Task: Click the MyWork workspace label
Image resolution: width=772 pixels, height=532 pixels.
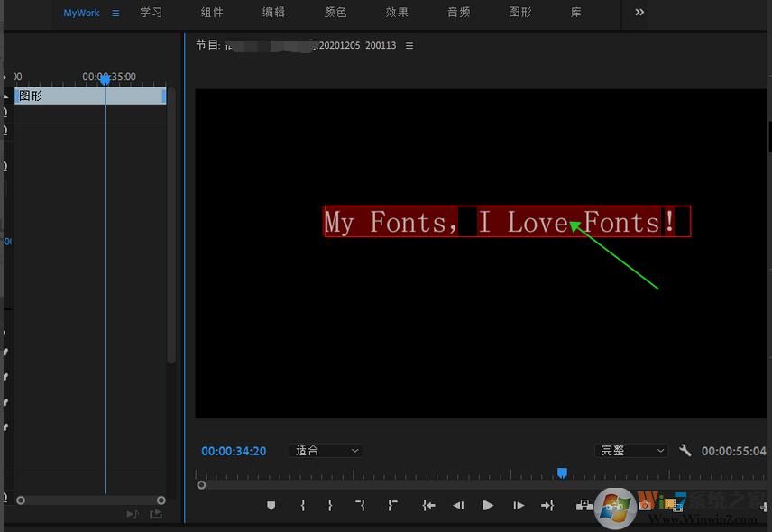Action: tap(80, 13)
